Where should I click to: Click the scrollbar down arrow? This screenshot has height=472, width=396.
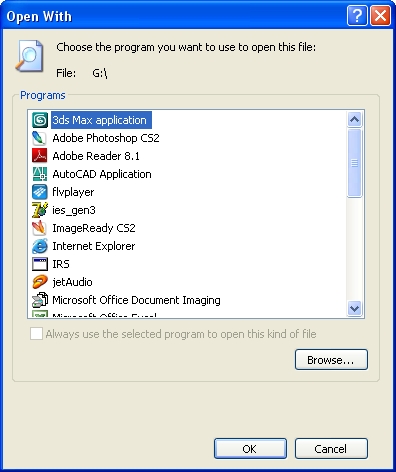354,308
